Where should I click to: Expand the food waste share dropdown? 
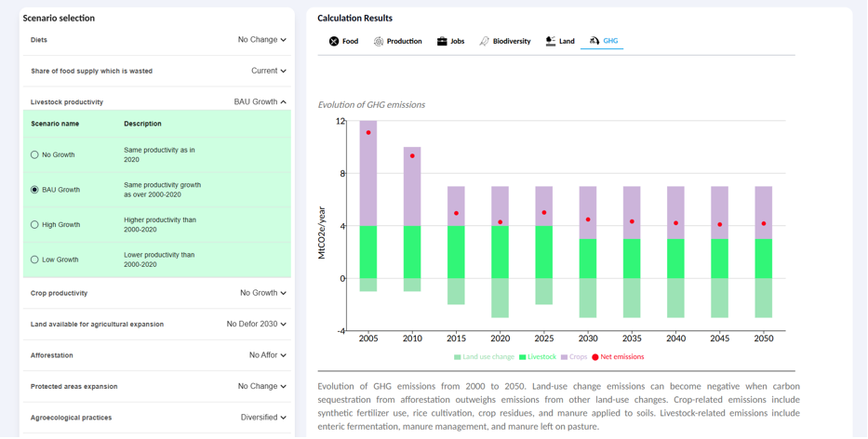point(268,71)
